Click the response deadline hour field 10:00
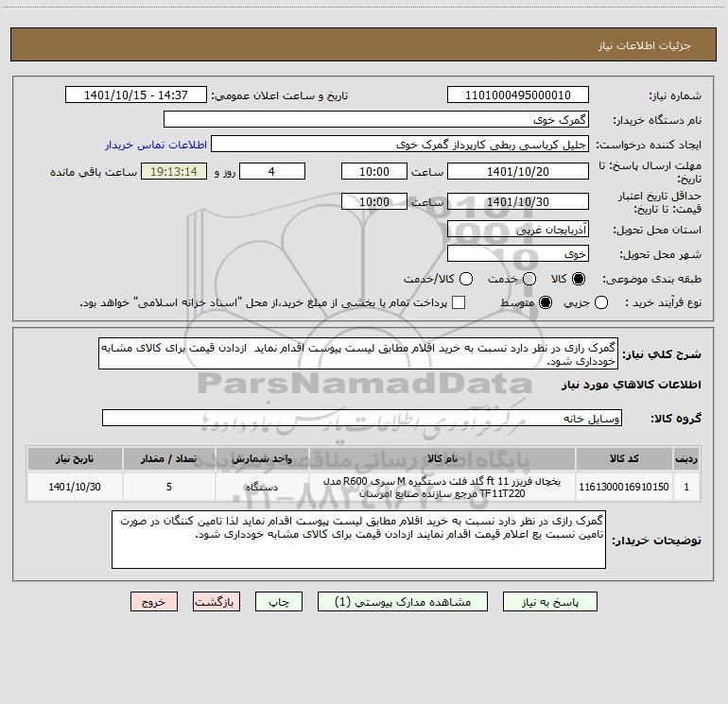The width and height of the screenshot is (728, 704). (x=374, y=171)
